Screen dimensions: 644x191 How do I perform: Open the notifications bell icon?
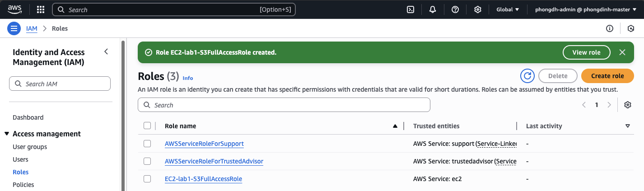433,9
